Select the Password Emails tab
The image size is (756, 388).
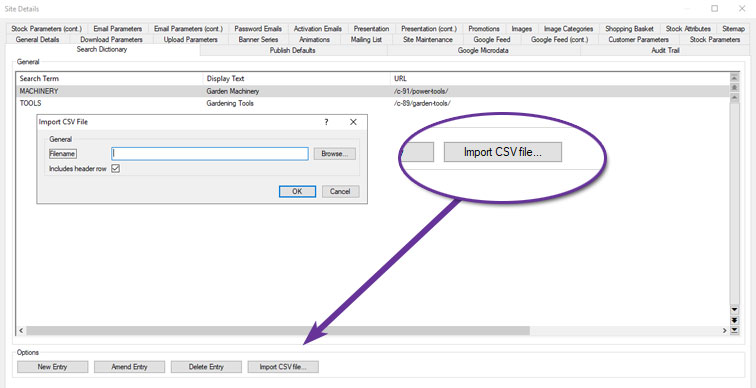coord(258,29)
